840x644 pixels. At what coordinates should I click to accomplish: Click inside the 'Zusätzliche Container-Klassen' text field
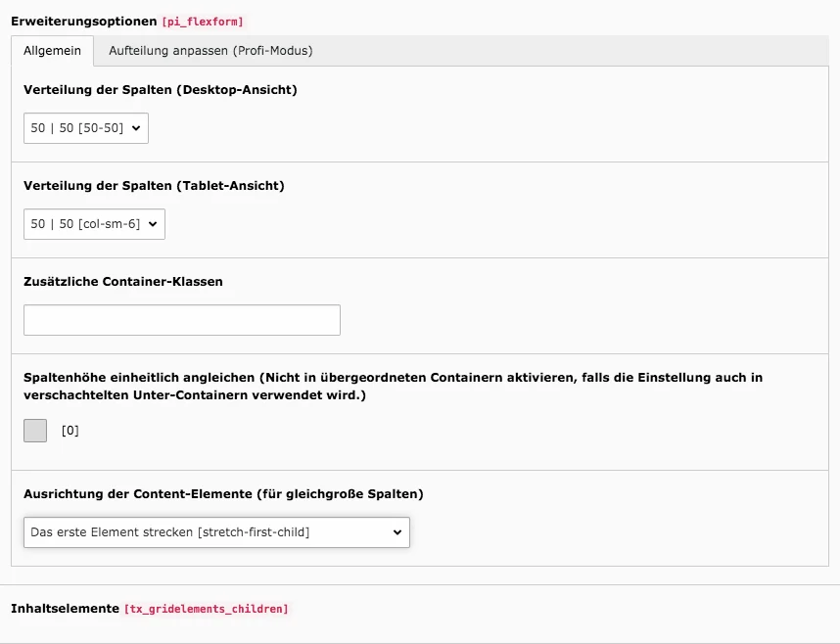click(181, 319)
